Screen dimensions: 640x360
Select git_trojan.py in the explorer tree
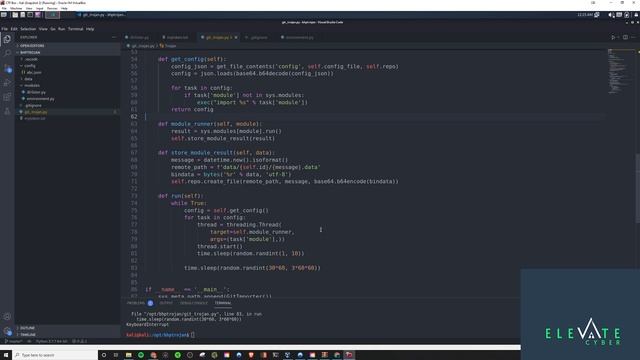pos(67,112)
